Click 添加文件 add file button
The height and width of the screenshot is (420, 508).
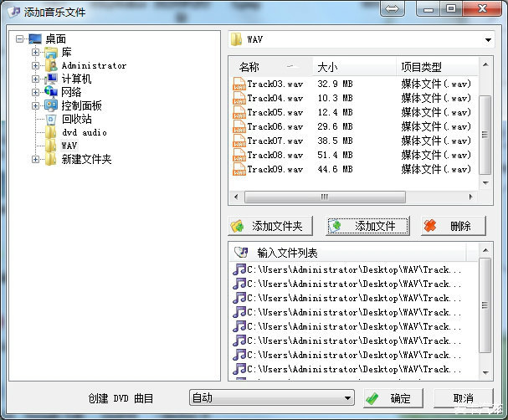coord(367,226)
